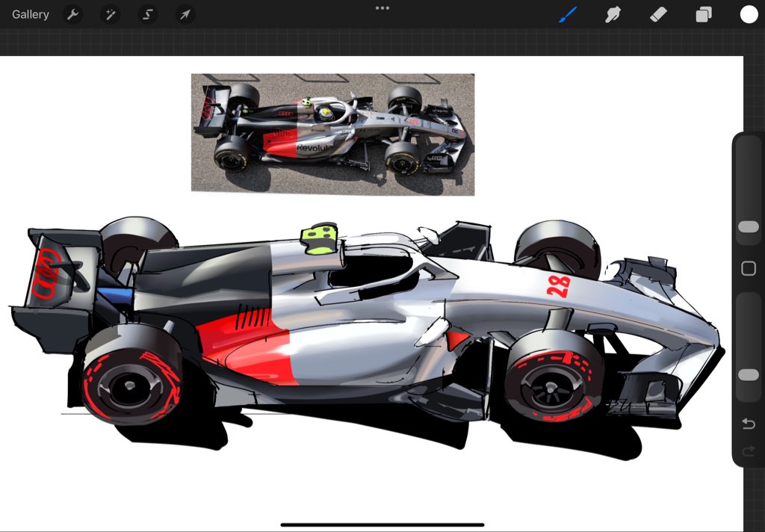
Task: Select the blue brush stroke preview icon
Action: point(567,14)
